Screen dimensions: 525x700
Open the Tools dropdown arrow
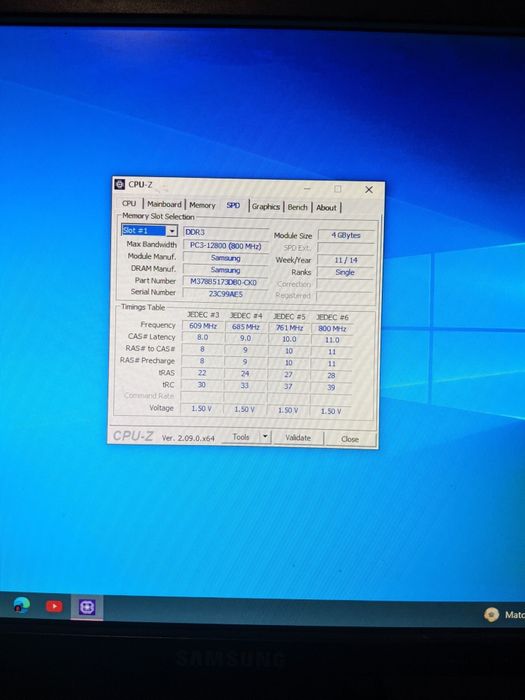[x=265, y=437]
